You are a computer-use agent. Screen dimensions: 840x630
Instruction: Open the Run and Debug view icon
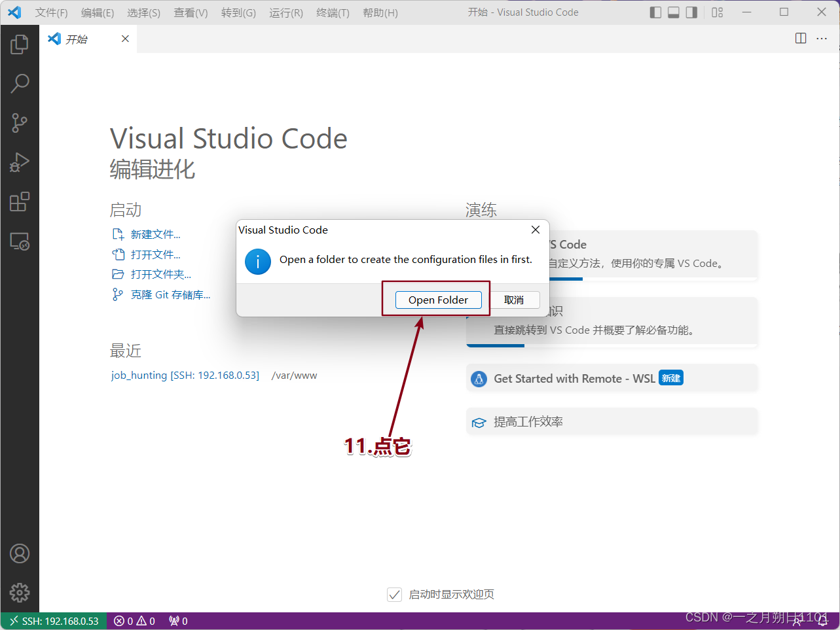[20, 162]
